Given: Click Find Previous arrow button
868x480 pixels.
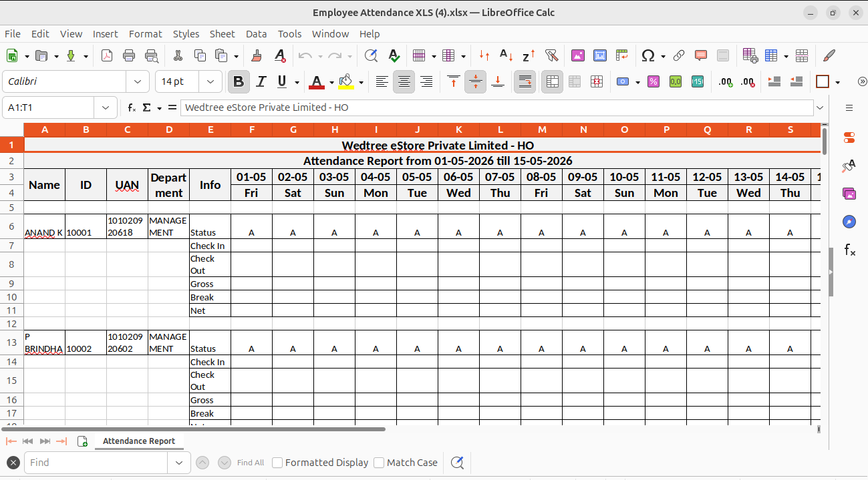Looking at the screenshot, I should click(x=202, y=463).
